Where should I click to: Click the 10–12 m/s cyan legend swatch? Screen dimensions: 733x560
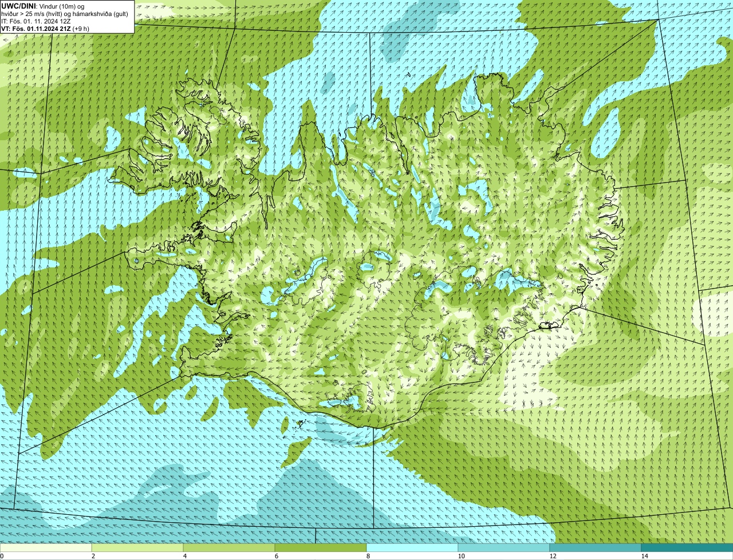[504, 547]
